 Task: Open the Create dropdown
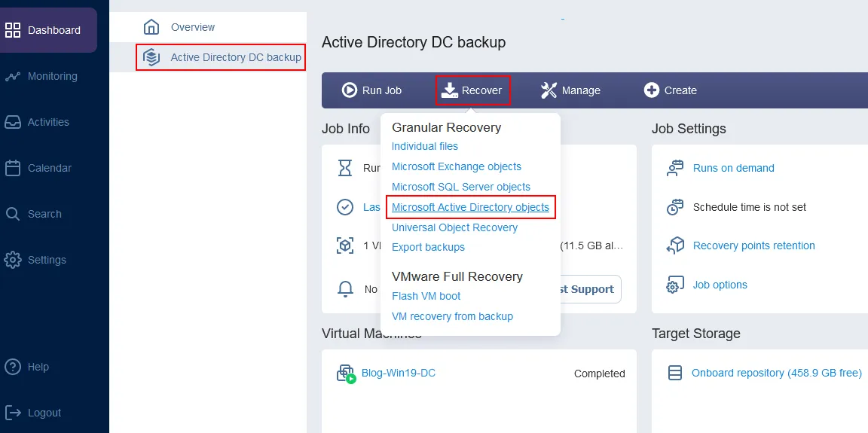[670, 90]
